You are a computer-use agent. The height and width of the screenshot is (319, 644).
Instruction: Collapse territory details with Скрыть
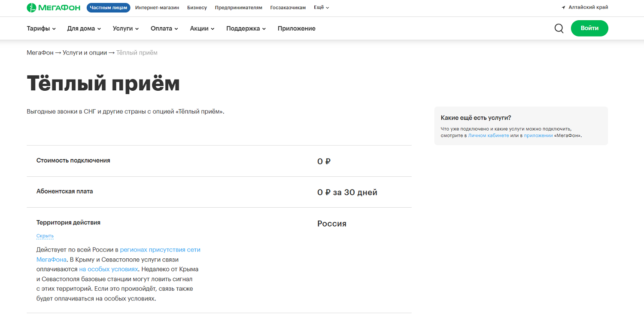(45, 236)
